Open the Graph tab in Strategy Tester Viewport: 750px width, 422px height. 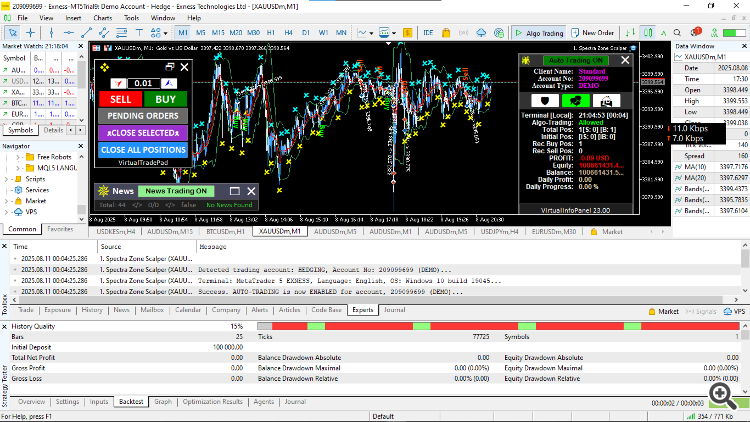(163, 402)
